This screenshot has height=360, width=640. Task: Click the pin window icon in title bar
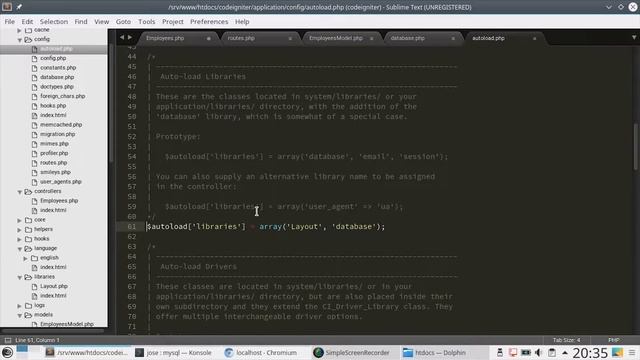19,7
